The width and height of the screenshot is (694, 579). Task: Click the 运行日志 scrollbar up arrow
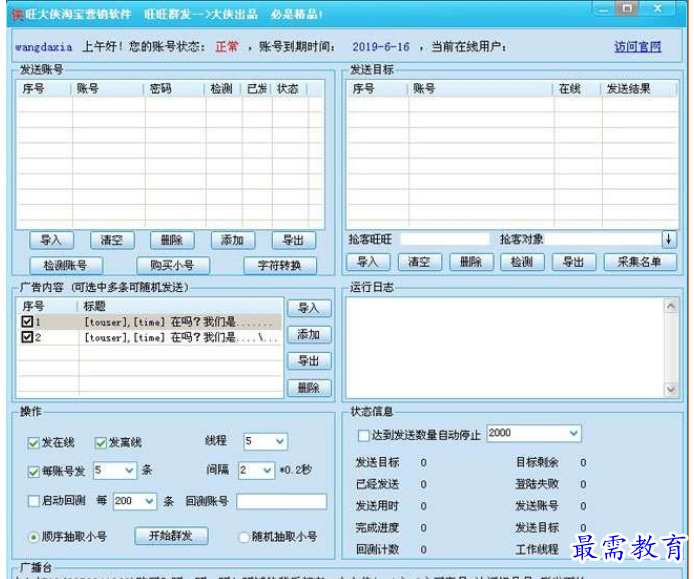click(x=671, y=306)
